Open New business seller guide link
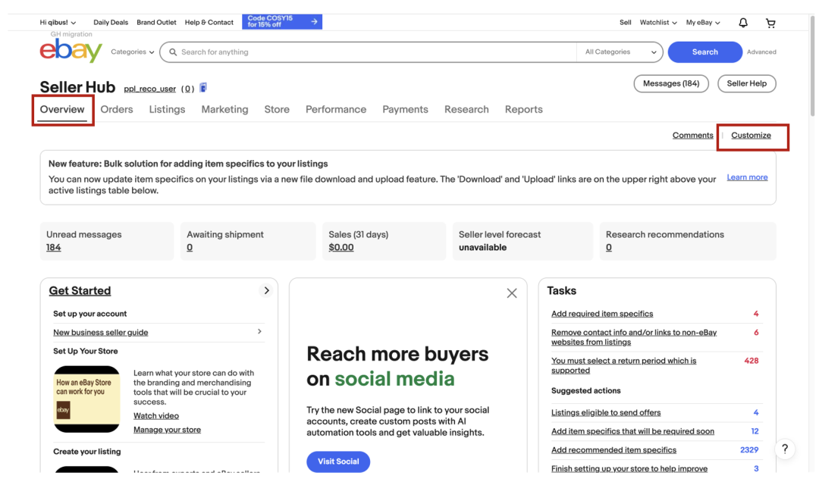Viewport: 819px width, 504px height. pyautogui.click(x=100, y=332)
